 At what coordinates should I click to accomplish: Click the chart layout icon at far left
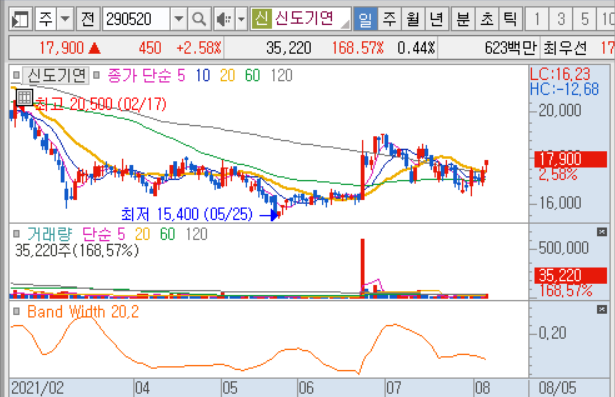tap(20, 19)
